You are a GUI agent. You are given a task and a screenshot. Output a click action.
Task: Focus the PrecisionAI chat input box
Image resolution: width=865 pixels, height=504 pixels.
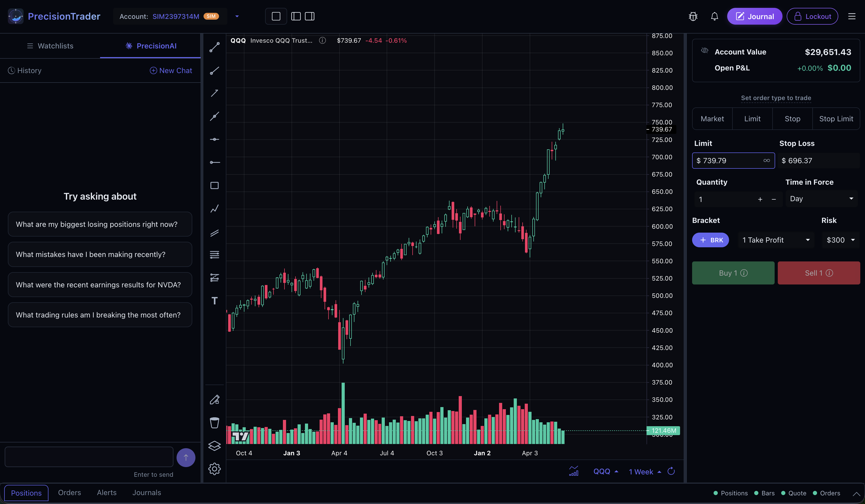(x=89, y=457)
